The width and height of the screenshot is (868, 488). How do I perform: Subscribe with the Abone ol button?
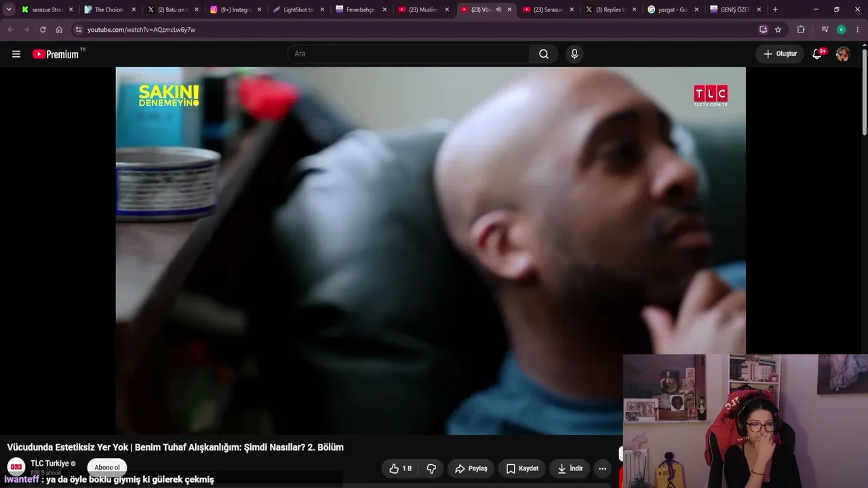[x=107, y=467]
